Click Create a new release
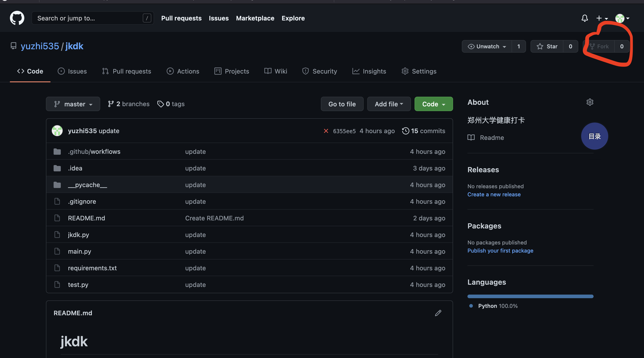 pos(494,195)
